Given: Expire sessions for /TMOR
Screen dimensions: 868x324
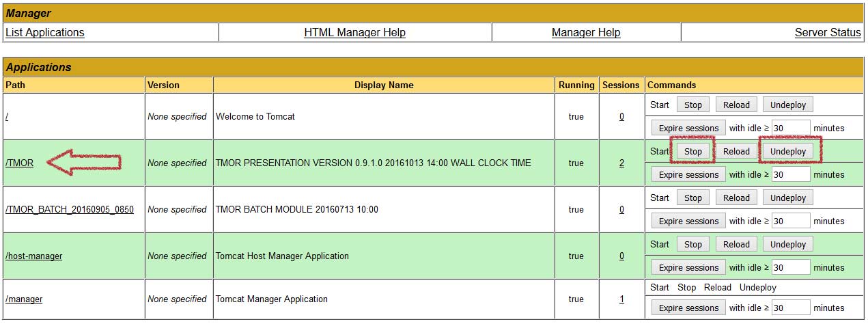Looking at the screenshot, I should click(688, 174).
